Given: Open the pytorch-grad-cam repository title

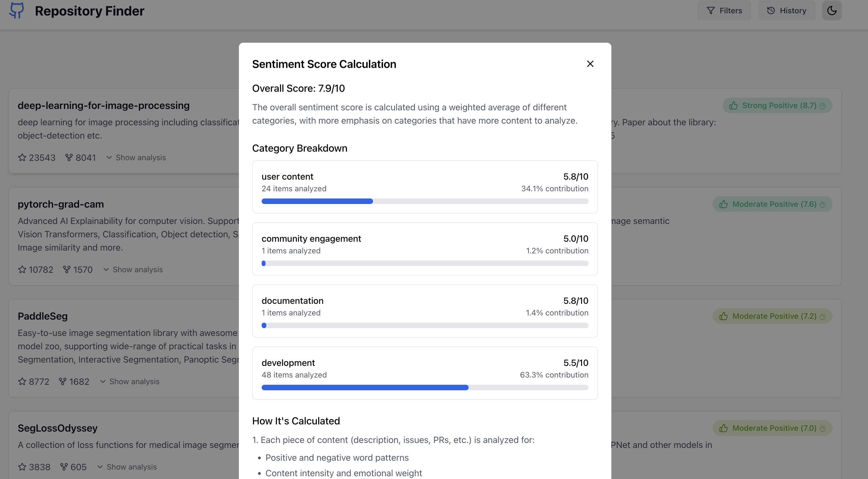Looking at the screenshot, I should [x=61, y=204].
